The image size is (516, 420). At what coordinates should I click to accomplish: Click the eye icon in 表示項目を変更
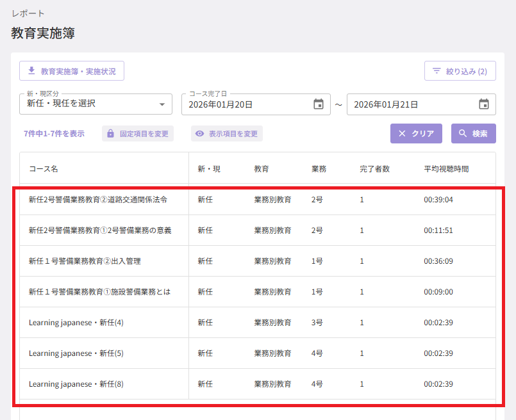[200, 134]
